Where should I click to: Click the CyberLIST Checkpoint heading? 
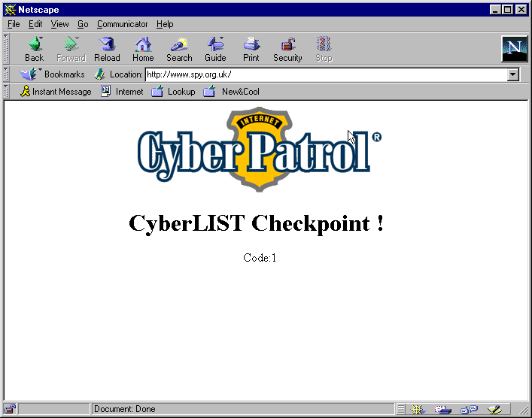click(257, 223)
